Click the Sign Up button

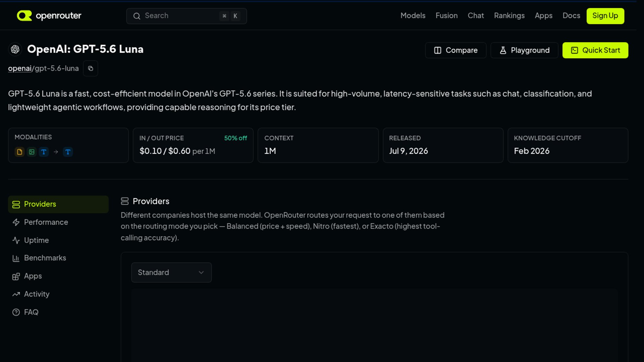click(605, 16)
